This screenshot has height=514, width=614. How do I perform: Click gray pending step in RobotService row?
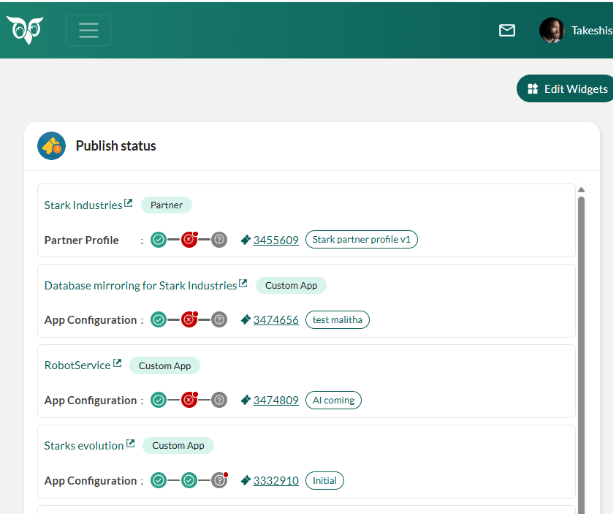(x=219, y=400)
